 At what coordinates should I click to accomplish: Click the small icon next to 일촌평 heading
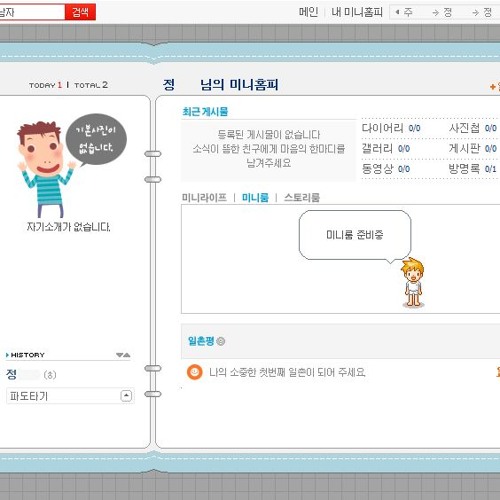click(221, 341)
